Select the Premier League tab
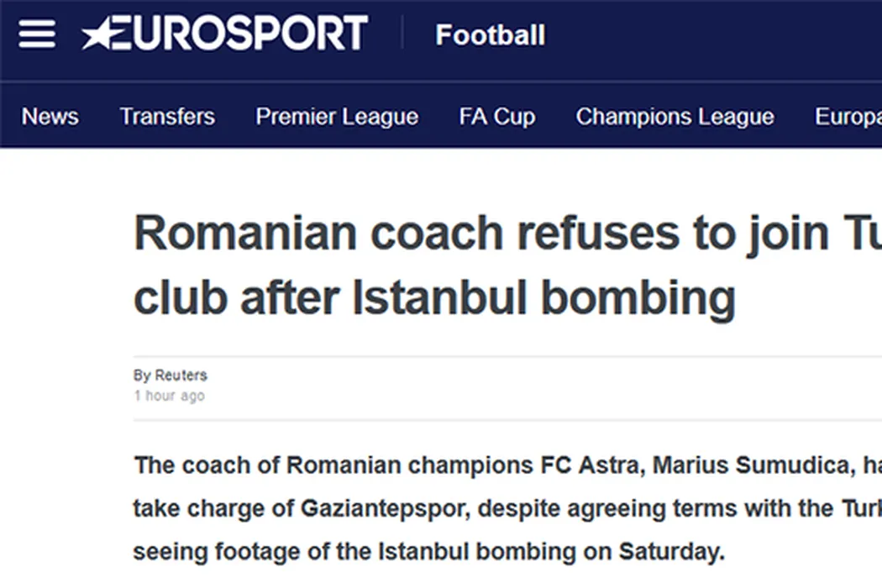 [337, 116]
